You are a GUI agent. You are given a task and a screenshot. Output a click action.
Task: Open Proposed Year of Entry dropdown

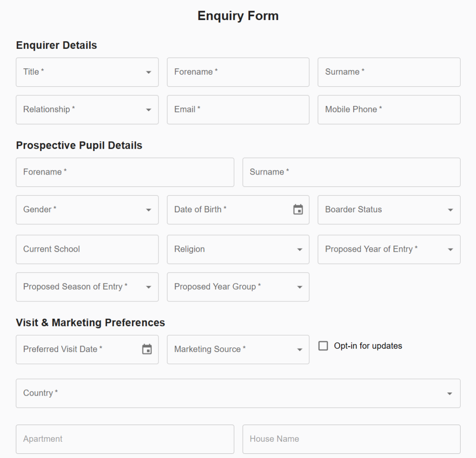[389, 249]
